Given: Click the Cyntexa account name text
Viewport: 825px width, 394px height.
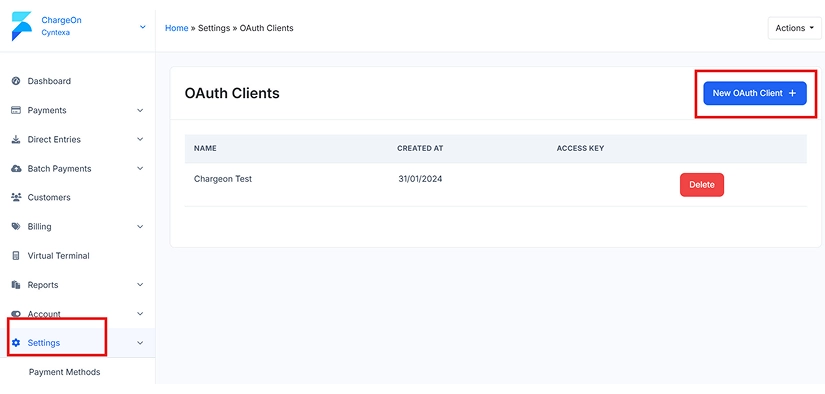Looking at the screenshot, I should coord(56,33).
